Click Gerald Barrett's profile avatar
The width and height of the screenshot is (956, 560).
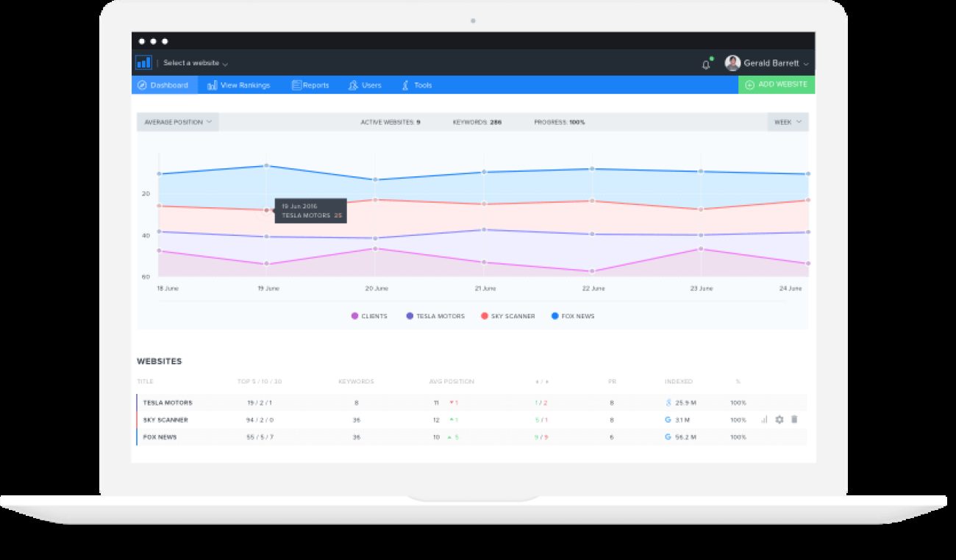(732, 63)
